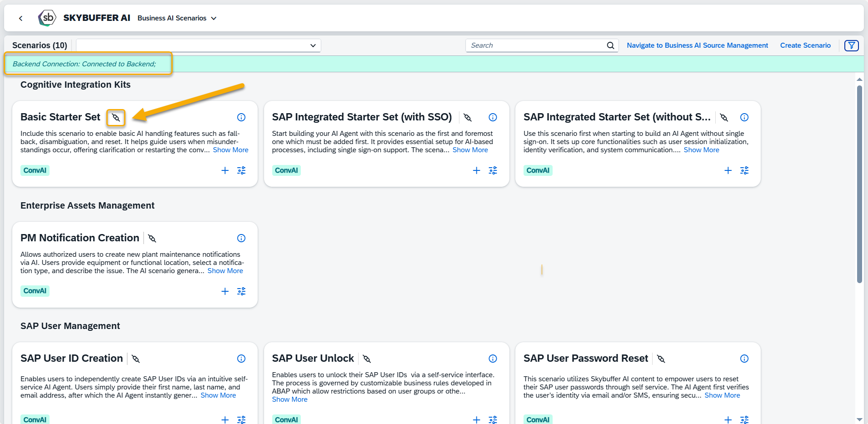Click ConvAI tag on SAP Integrated (without SSO) card
868x424 pixels.
coord(538,170)
